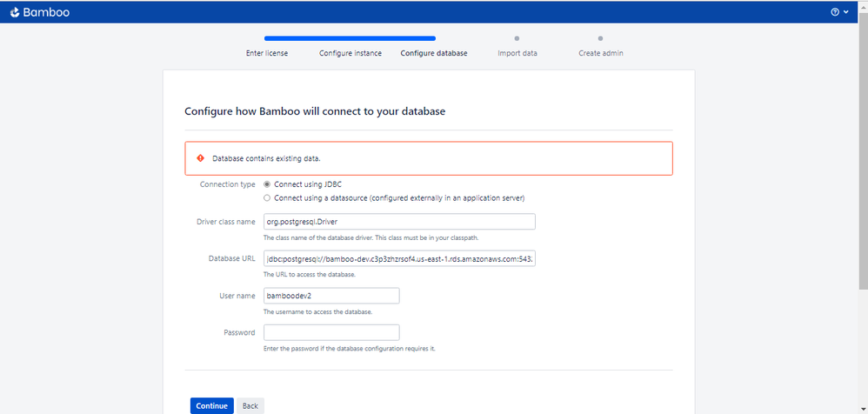868x414 pixels.
Task: Click the Configure instance step
Action: point(351,54)
